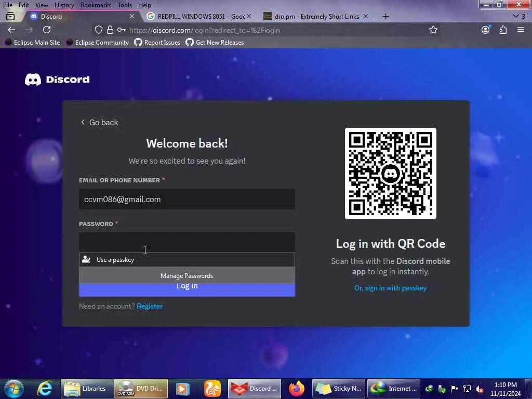Click the key saved-logins icon in address bar
Viewport: 532px width, 399px height.
tap(121, 30)
